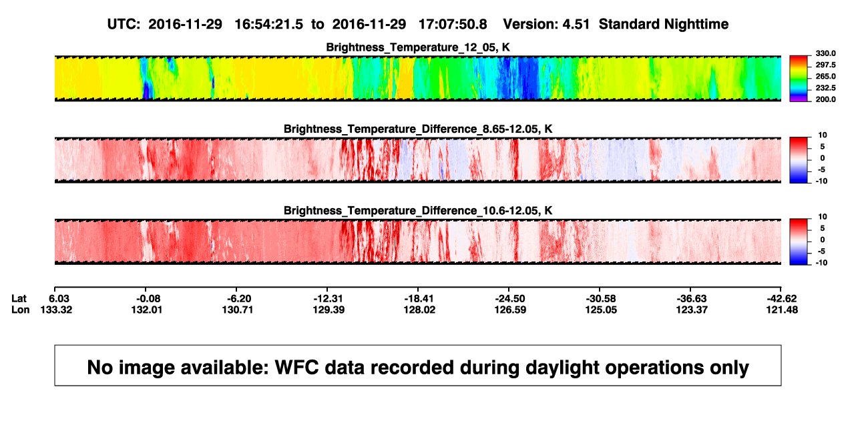868x445 pixels.
Task: Click the 10.6-12.05 difference image strip
Action: [417, 242]
